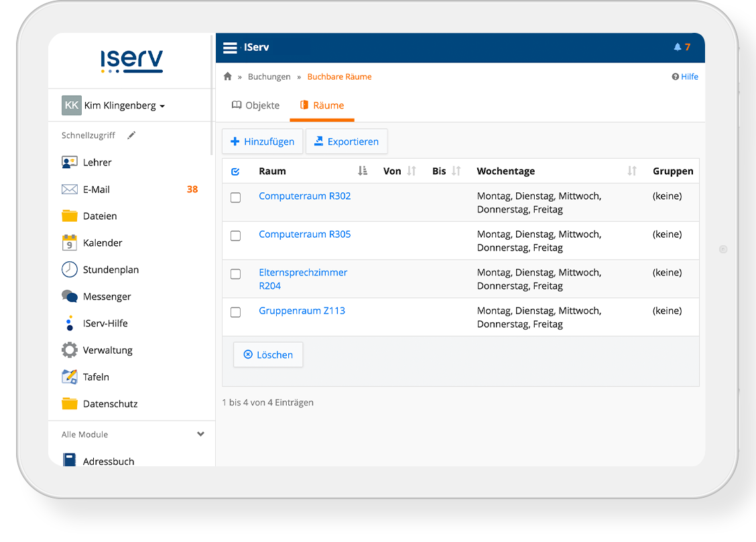Click the IServ title in header bar
The width and height of the screenshot is (756, 542).
pyautogui.click(x=256, y=47)
